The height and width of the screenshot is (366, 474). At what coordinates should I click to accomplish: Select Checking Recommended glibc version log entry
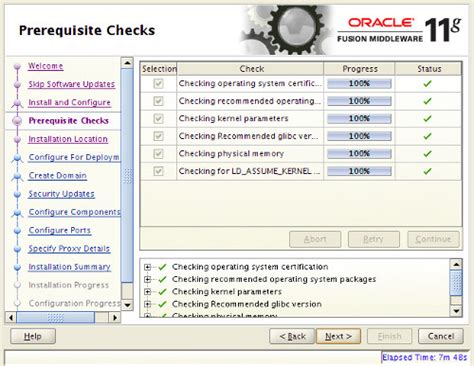pyautogui.click(x=247, y=304)
